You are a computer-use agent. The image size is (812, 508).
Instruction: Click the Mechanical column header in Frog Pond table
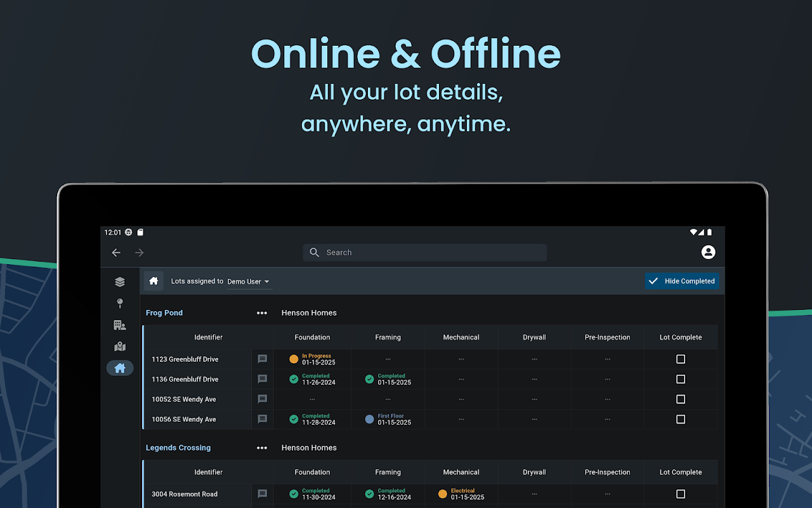point(461,337)
